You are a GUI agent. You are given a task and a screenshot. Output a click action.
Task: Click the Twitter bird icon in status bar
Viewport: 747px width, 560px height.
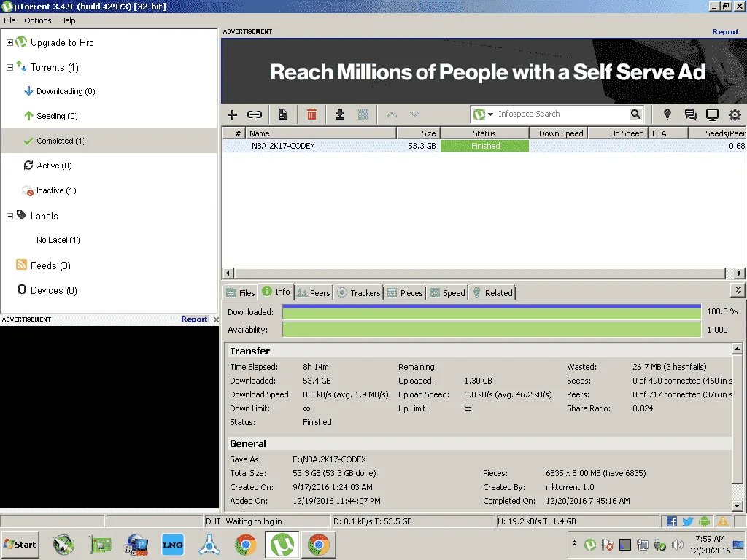point(687,521)
